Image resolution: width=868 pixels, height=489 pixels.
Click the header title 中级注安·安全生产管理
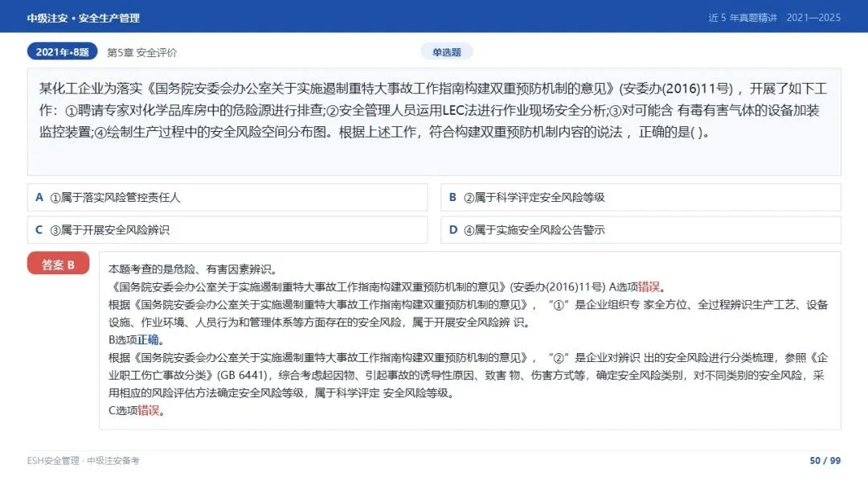[x=83, y=18]
